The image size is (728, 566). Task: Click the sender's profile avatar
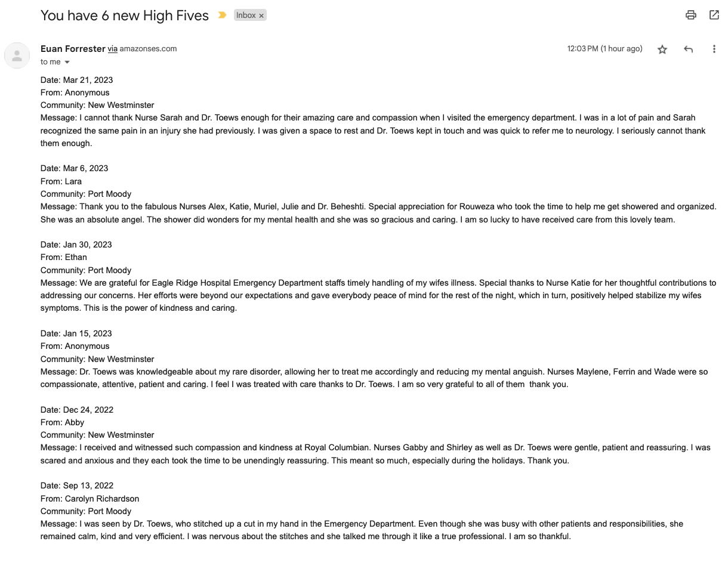tap(17, 55)
